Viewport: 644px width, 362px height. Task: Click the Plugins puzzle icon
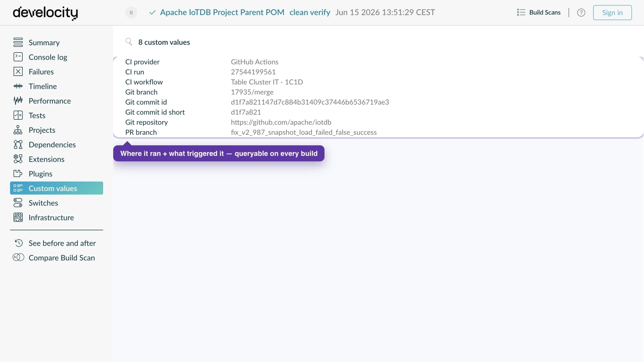pyautogui.click(x=18, y=173)
